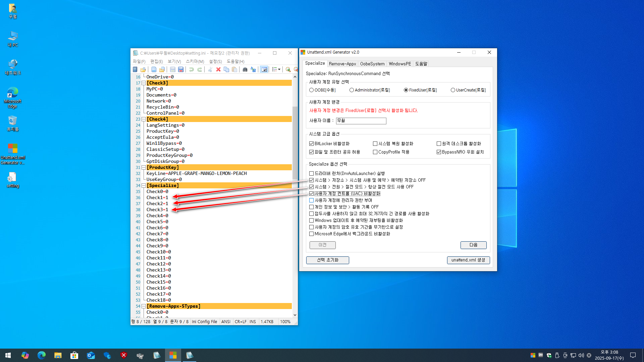Click the Undo arrow icon
Viewport: 644px width, 362px height.
[191, 69]
